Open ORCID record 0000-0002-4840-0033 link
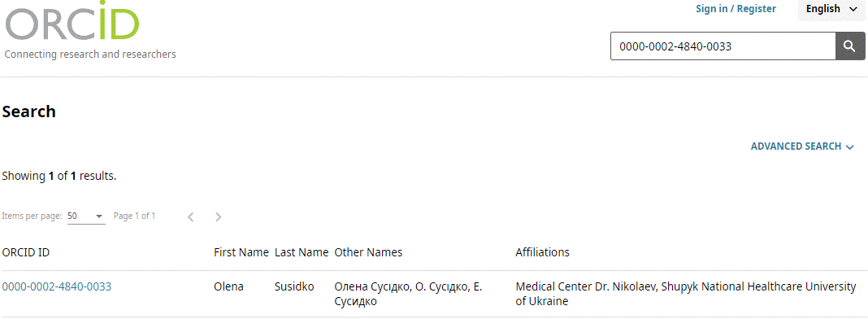 (56, 286)
